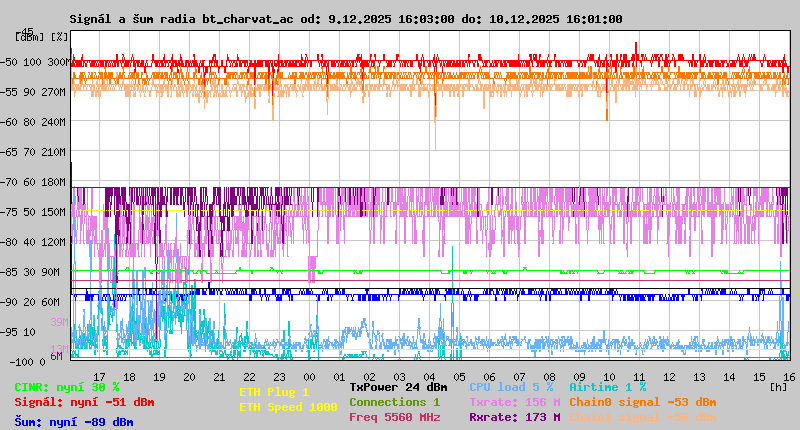Click the [dBm] [%] axis header label
Screen dimensions: 800x430
43,37
